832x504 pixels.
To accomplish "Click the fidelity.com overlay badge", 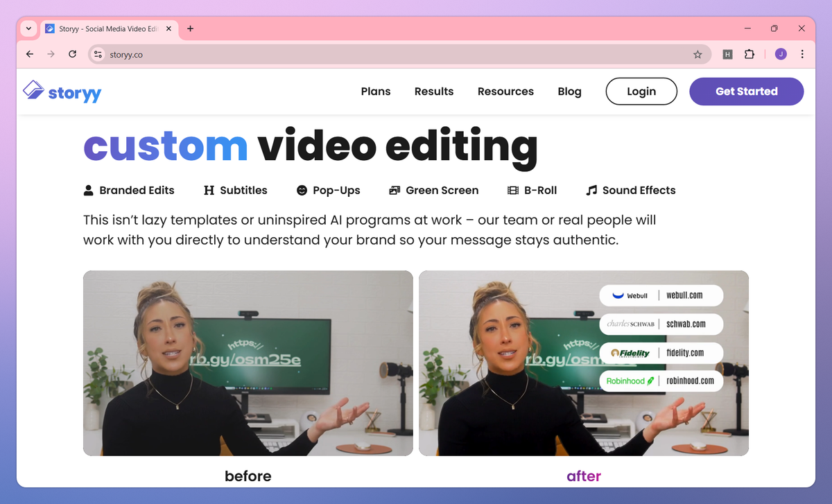I will [661, 352].
